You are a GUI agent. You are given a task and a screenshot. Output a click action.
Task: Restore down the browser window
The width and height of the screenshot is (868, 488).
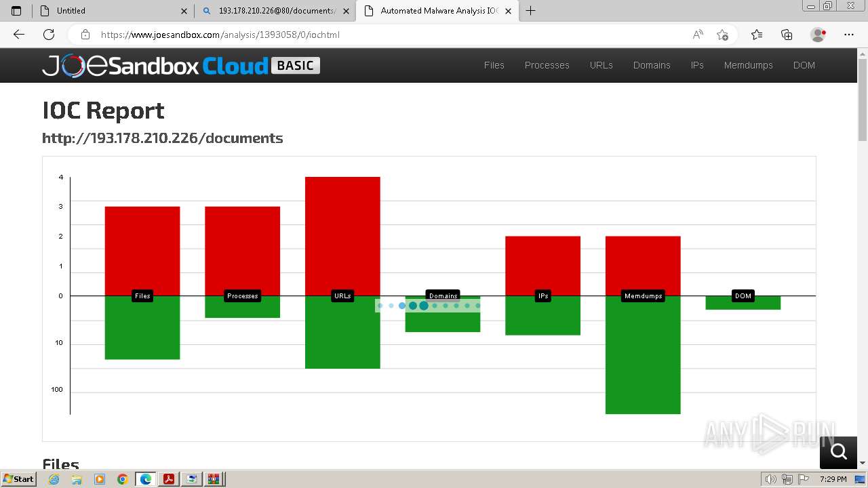[x=828, y=6]
